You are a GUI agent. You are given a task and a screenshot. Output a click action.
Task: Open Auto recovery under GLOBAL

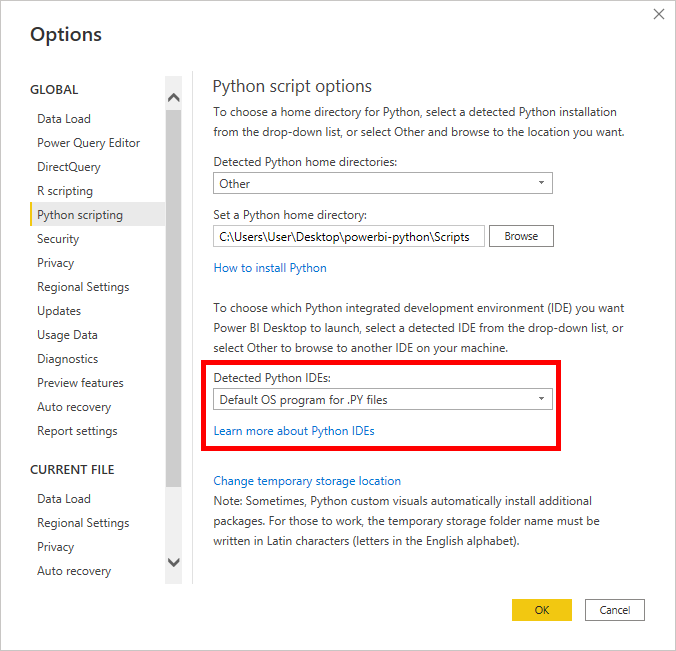74,407
